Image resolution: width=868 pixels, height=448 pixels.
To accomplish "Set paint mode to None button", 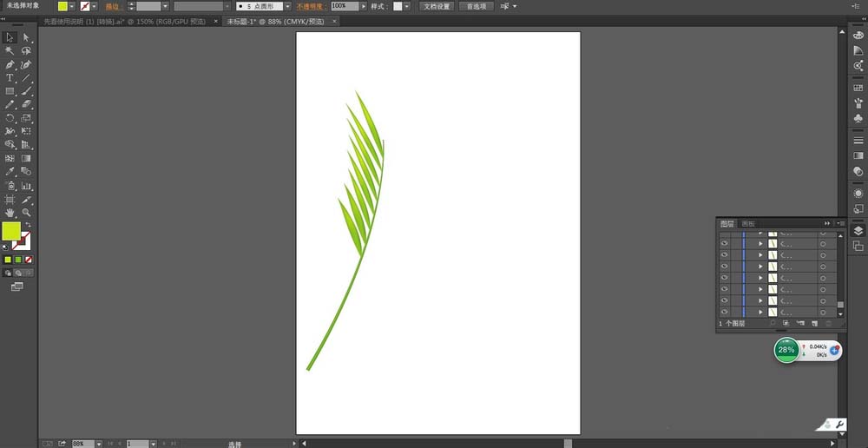I will [x=29, y=260].
